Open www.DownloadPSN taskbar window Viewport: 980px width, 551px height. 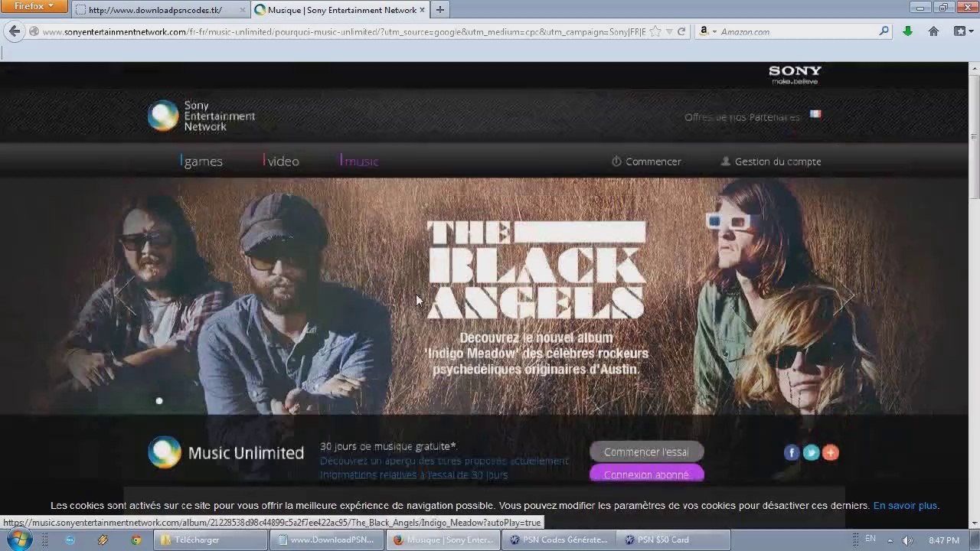pos(325,540)
